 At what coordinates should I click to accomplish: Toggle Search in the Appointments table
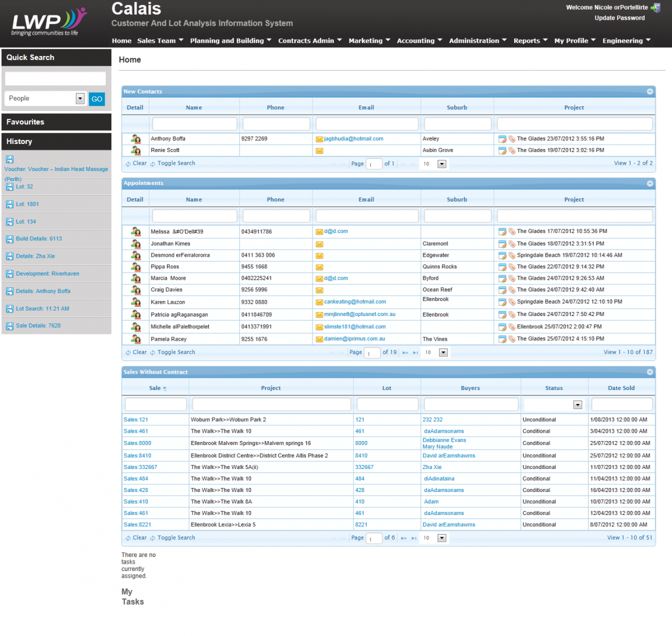click(x=176, y=352)
